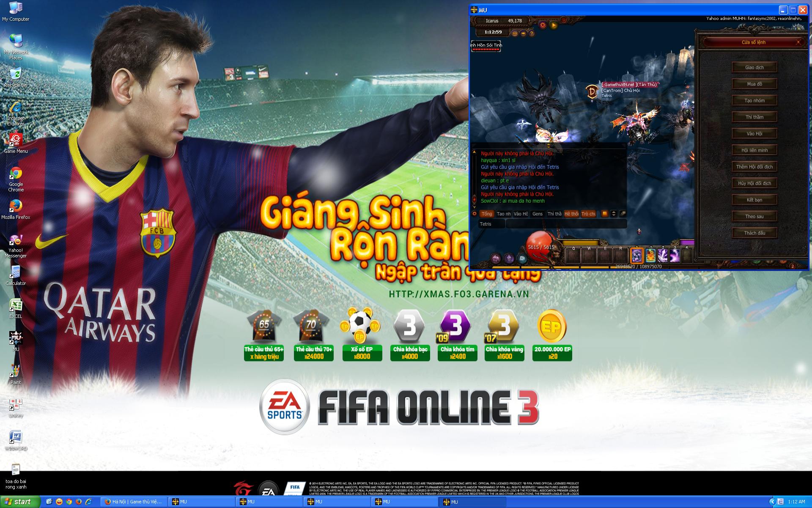Click Hội liên minh command button

(754, 150)
